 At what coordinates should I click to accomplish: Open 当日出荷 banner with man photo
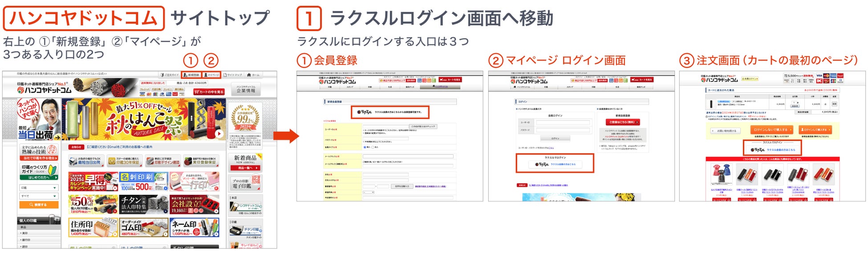[39, 119]
